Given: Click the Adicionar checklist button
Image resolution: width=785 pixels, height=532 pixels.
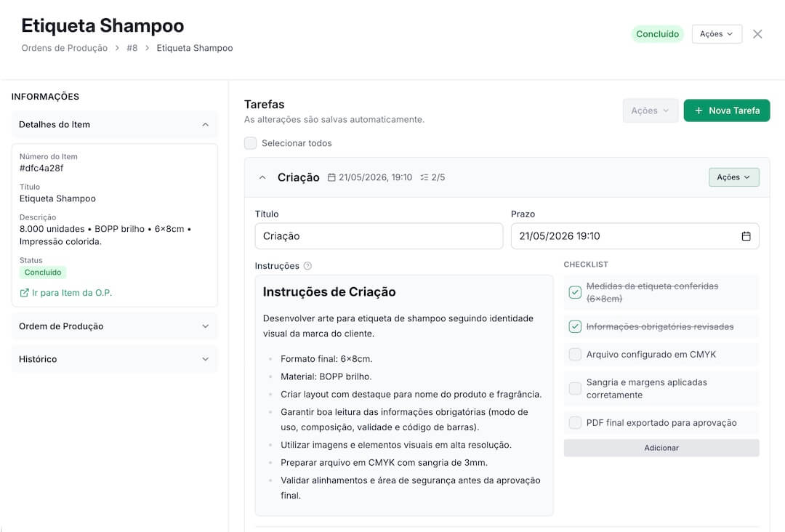Looking at the screenshot, I should coord(661,448).
